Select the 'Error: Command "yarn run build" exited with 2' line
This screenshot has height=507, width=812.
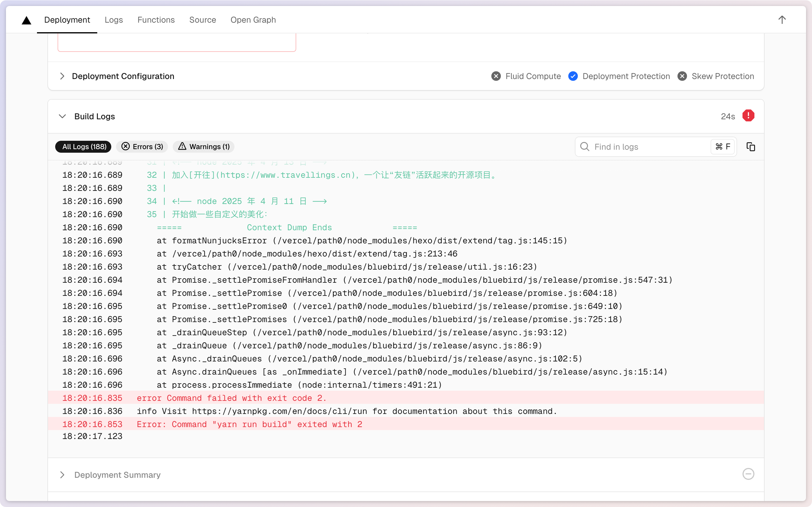point(406,424)
